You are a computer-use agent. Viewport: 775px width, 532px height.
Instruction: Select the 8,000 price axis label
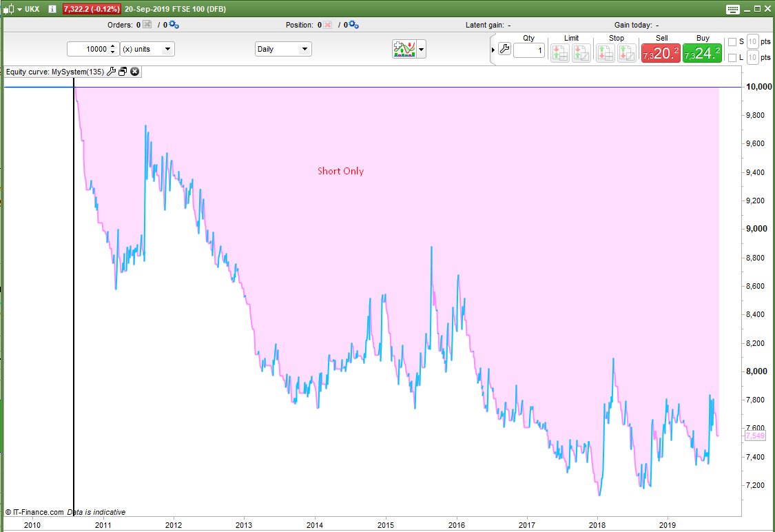click(x=756, y=371)
